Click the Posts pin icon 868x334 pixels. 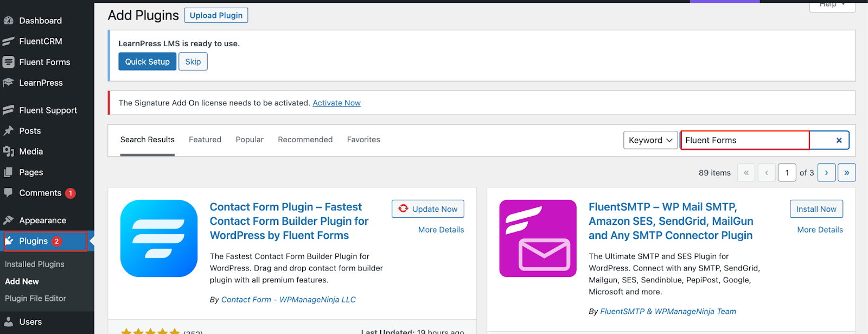click(x=8, y=131)
